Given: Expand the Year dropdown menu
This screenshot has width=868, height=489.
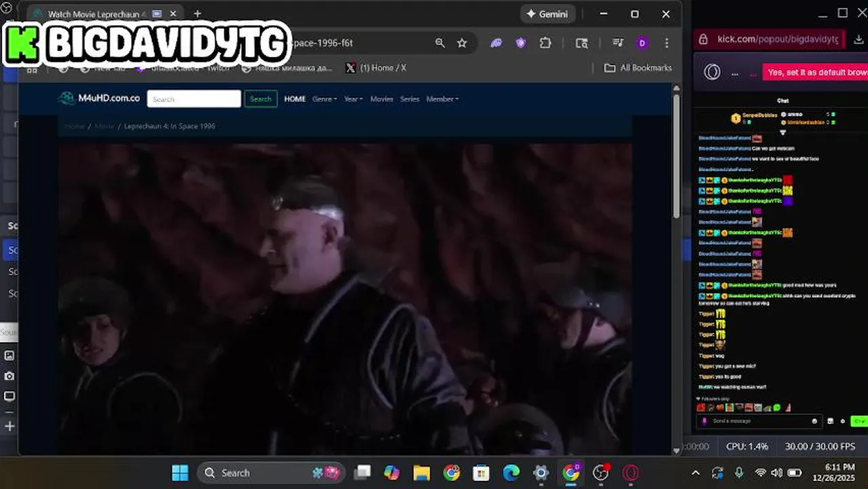Looking at the screenshot, I should 353,99.
